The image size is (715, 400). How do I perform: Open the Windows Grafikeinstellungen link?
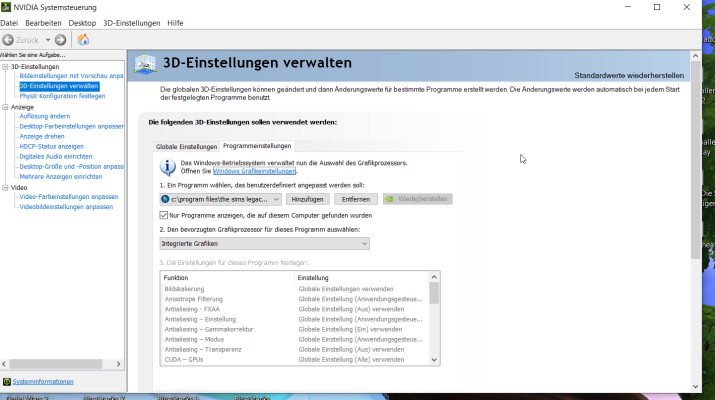254,171
